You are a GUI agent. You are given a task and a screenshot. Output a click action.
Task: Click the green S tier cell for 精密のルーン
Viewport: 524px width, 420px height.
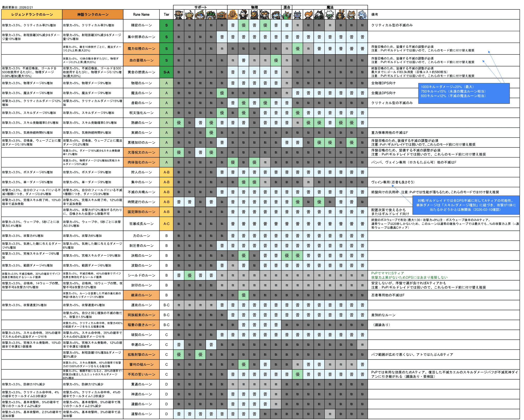pos(166,25)
